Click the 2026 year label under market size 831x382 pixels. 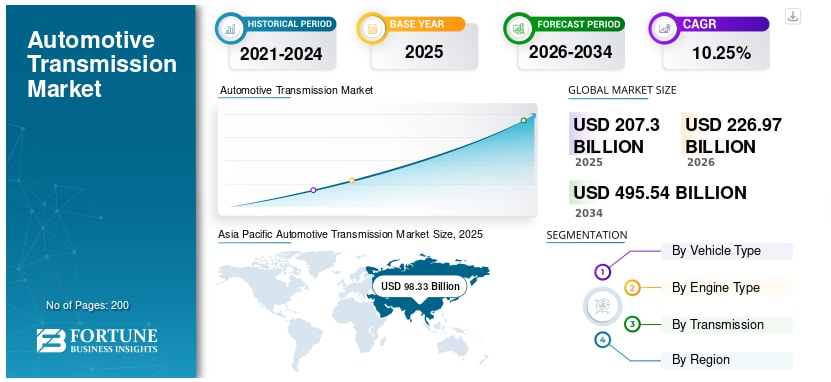tap(701, 162)
